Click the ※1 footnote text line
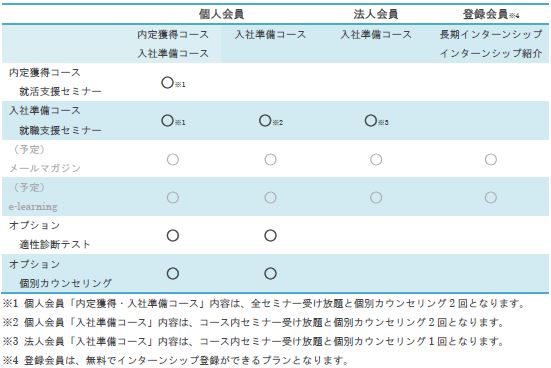The width and height of the screenshot is (551, 368). click(x=264, y=303)
